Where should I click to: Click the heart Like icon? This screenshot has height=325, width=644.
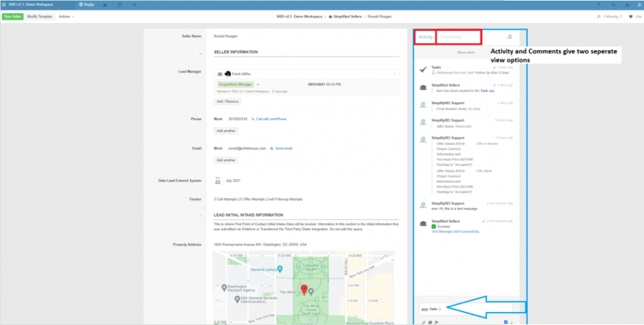tap(631, 17)
